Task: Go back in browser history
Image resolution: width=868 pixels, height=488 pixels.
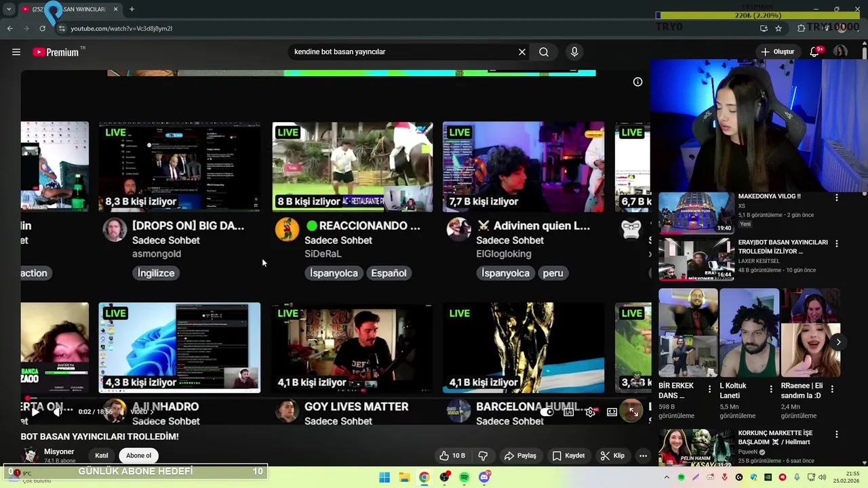Action: [x=9, y=28]
